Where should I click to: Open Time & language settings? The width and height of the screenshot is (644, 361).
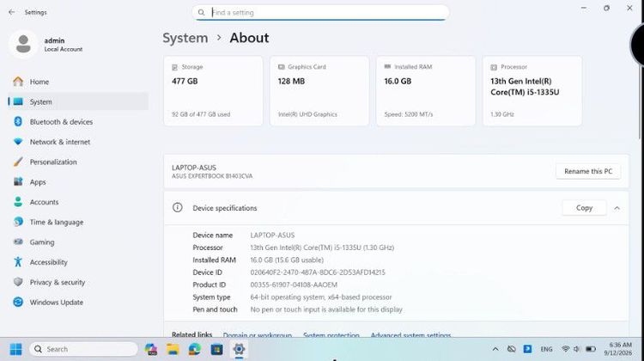point(78,222)
